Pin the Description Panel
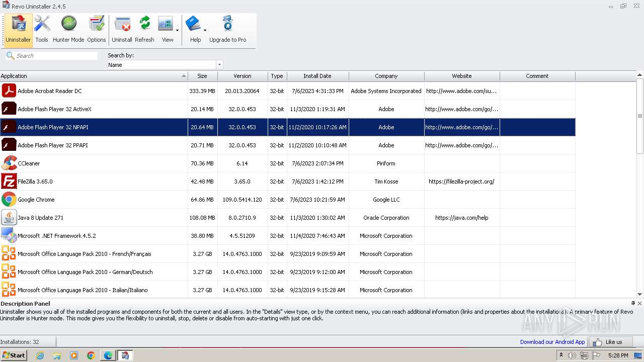 [x=633, y=303]
